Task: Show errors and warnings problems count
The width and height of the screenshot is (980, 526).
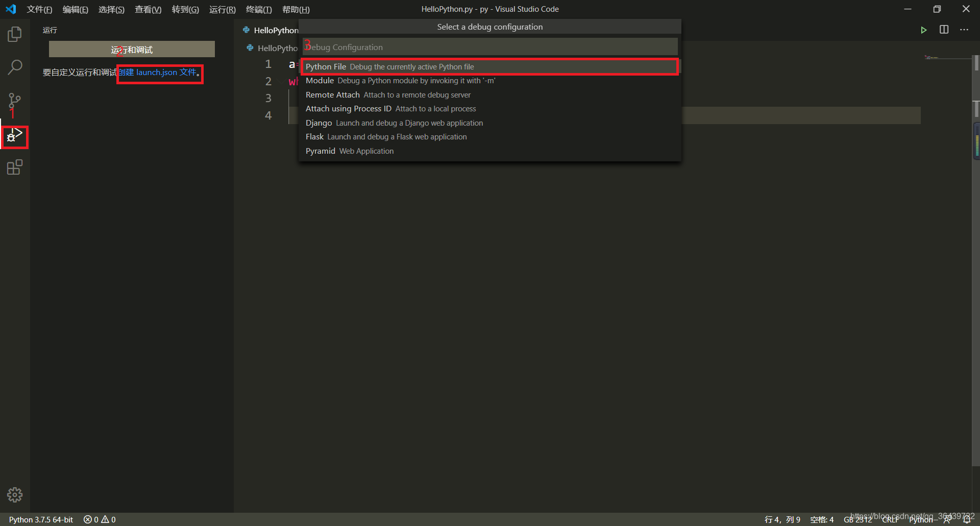Action: click(x=100, y=519)
